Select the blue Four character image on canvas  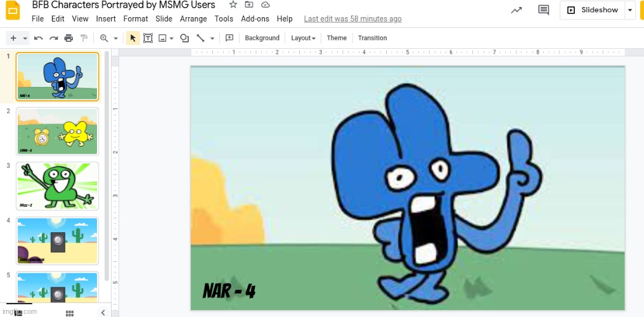435,193
